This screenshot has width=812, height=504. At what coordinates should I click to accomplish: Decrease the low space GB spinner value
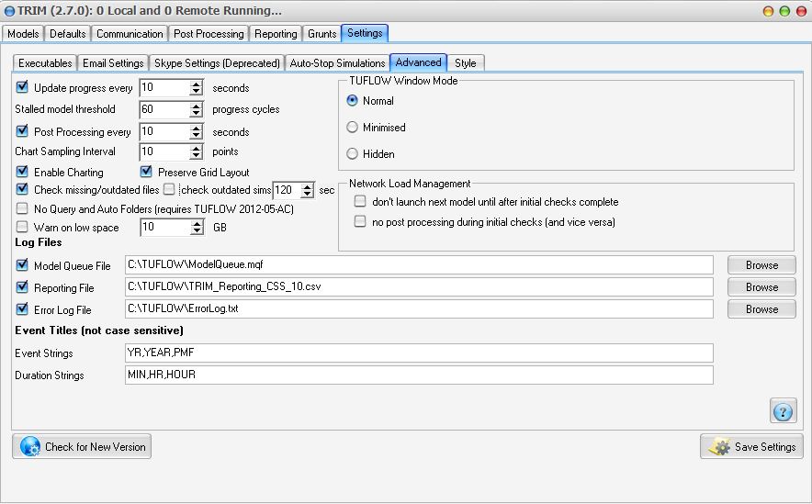pos(196,230)
